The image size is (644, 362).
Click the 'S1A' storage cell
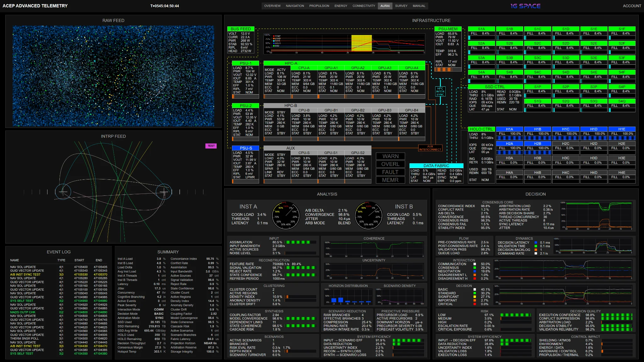(481, 33)
